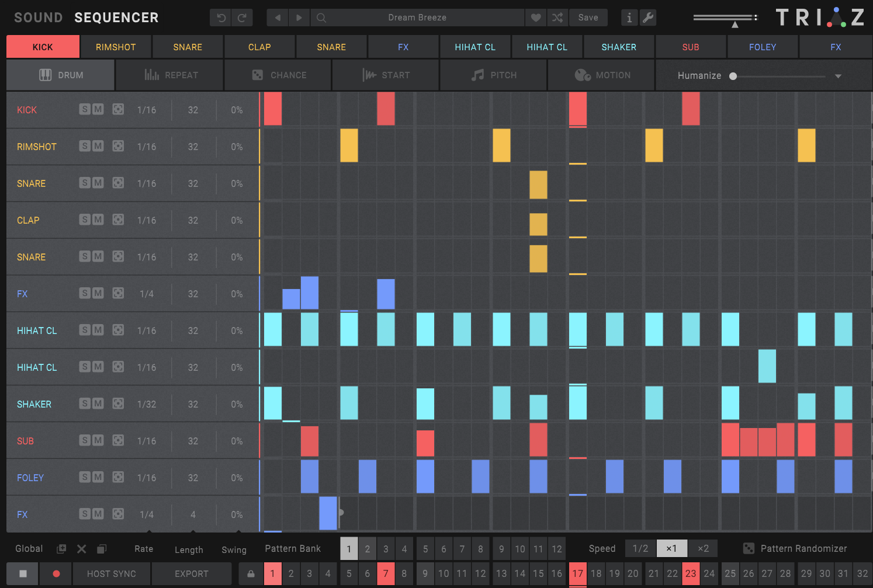Open KICK lane rate 1/16 selector
873x588 pixels.
[x=147, y=110]
